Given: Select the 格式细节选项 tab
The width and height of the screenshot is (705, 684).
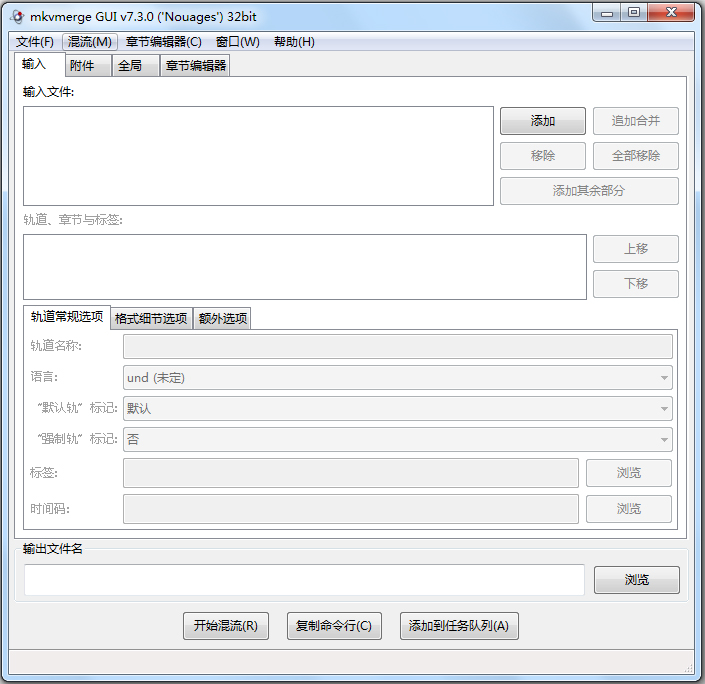Looking at the screenshot, I should [x=151, y=318].
